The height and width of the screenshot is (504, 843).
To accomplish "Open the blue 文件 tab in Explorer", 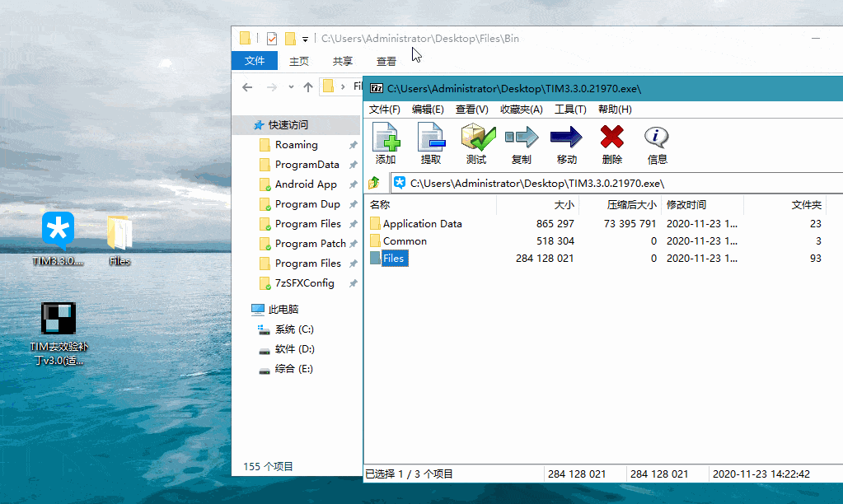I will [255, 61].
